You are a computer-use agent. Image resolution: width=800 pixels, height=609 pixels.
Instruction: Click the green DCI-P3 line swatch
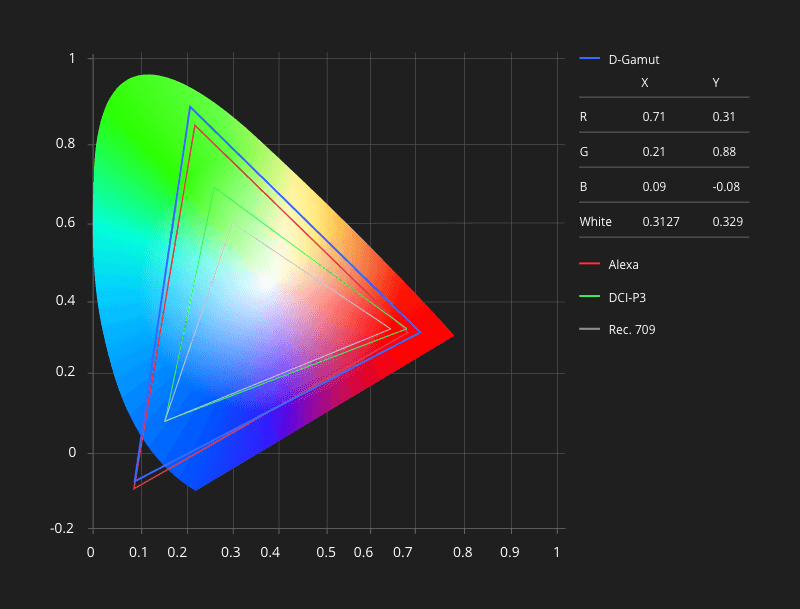(x=590, y=296)
